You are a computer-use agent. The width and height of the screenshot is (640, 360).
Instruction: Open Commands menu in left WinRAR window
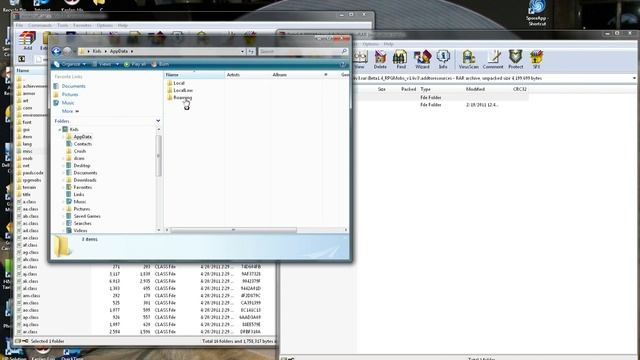(x=40, y=26)
